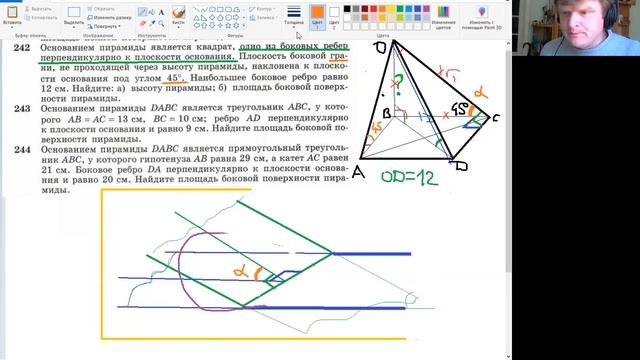Choose the Right arrow shape
Screen dimensions: 640x360
236,18
